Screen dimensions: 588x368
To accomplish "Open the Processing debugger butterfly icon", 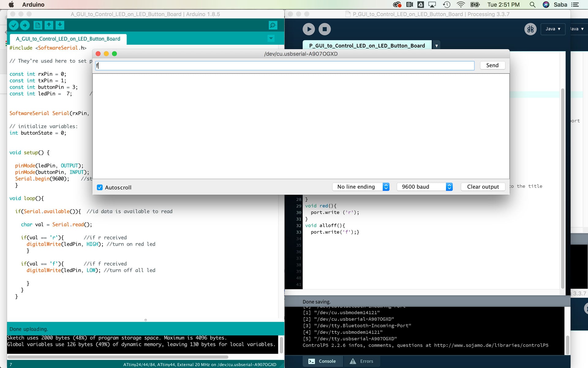I will tap(530, 29).
